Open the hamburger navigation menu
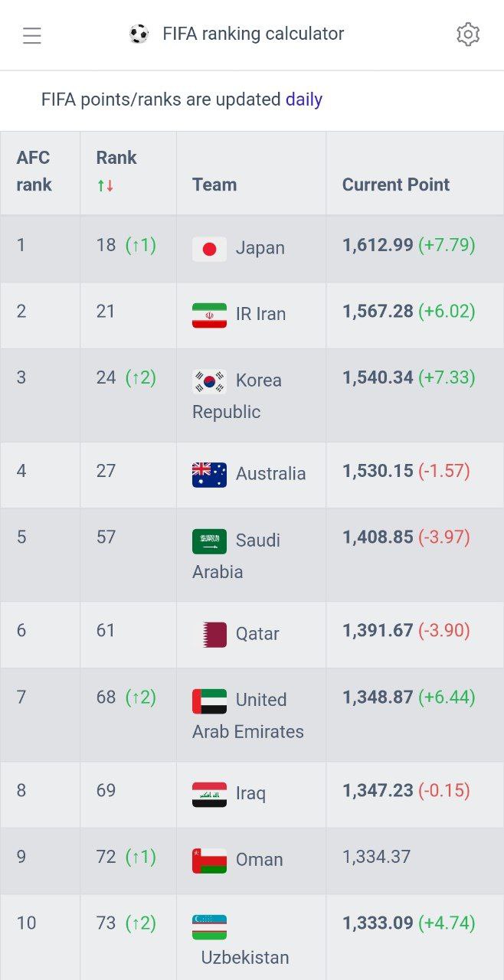 pos(31,34)
